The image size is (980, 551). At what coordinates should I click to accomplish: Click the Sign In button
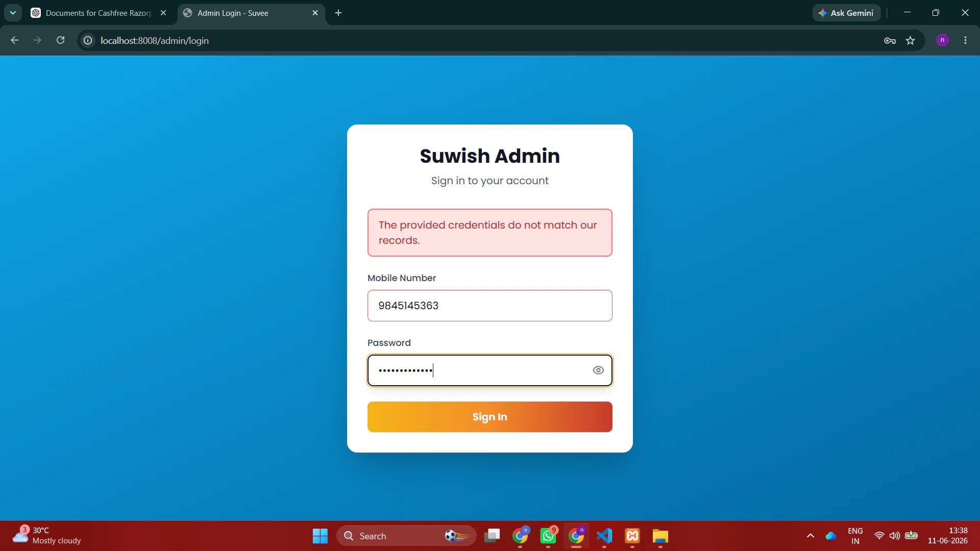pyautogui.click(x=490, y=417)
